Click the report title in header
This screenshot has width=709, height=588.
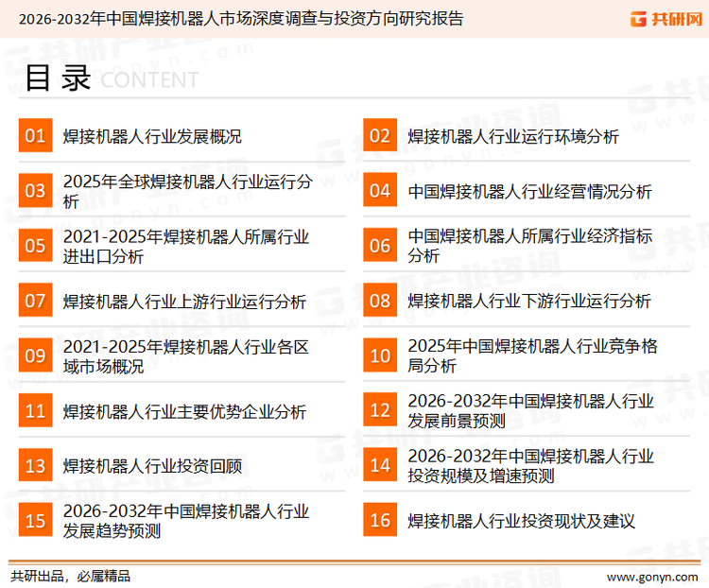[241, 18]
